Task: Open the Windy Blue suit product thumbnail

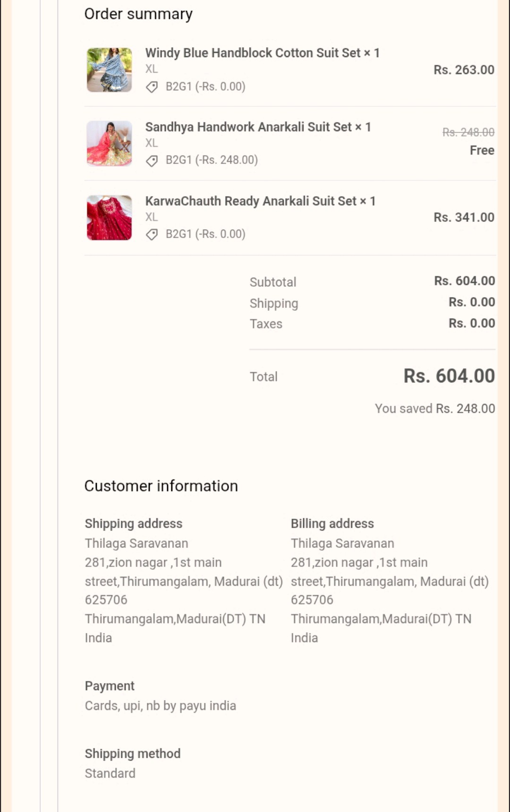Action: pyautogui.click(x=109, y=70)
